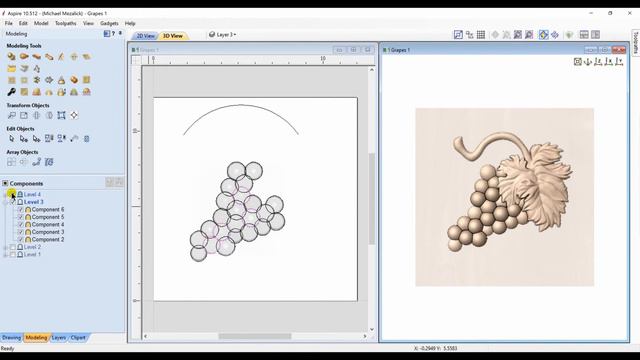Switch to the Drawing tab

click(x=11, y=338)
